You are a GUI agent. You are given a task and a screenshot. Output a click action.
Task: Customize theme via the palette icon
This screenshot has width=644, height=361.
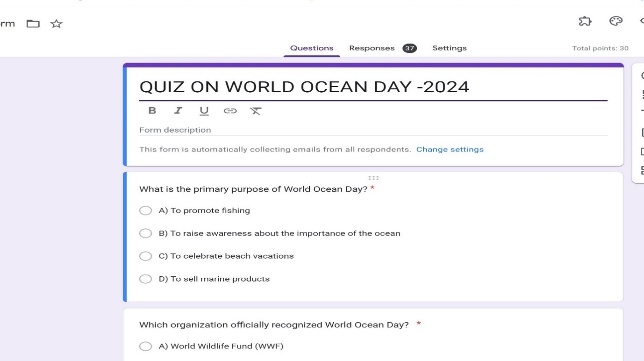pyautogui.click(x=615, y=21)
